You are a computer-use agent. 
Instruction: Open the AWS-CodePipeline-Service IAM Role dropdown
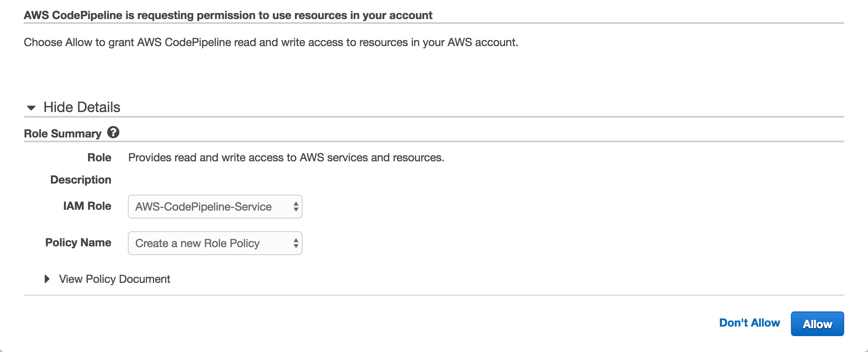[214, 207]
